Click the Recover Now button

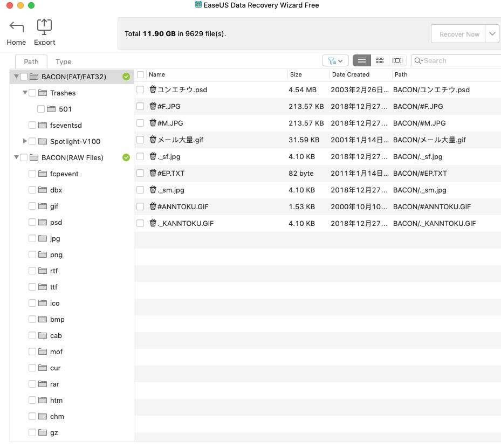458,34
